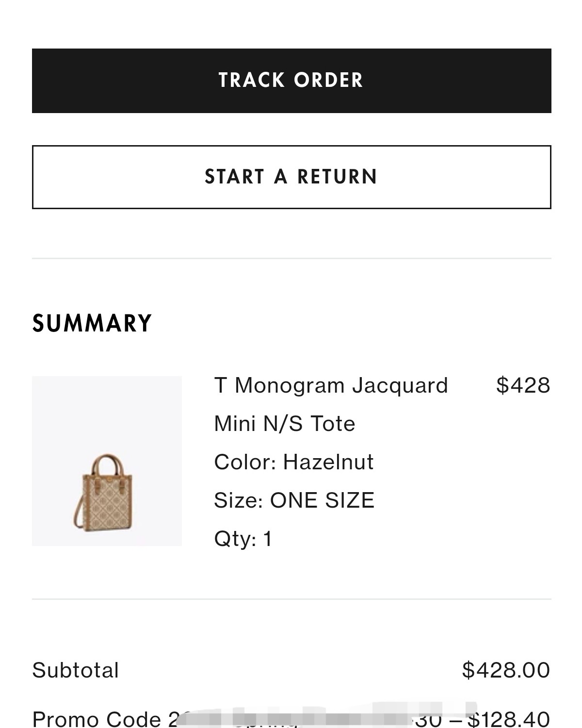The image size is (582, 728).
Task: Select the Mini N/S Tote name line
Action: click(x=285, y=424)
